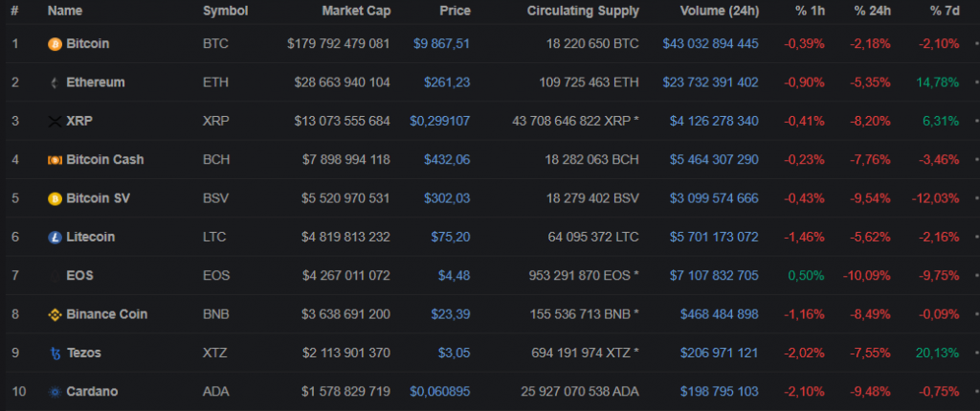The height and width of the screenshot is (411, 980).
Task: Click the Cardano logo icon
Action: click(55, 391)
